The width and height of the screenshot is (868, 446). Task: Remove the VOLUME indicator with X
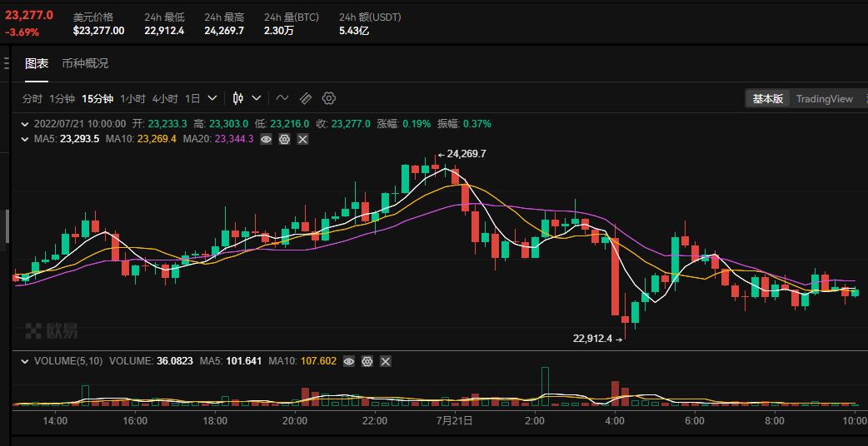385,361
